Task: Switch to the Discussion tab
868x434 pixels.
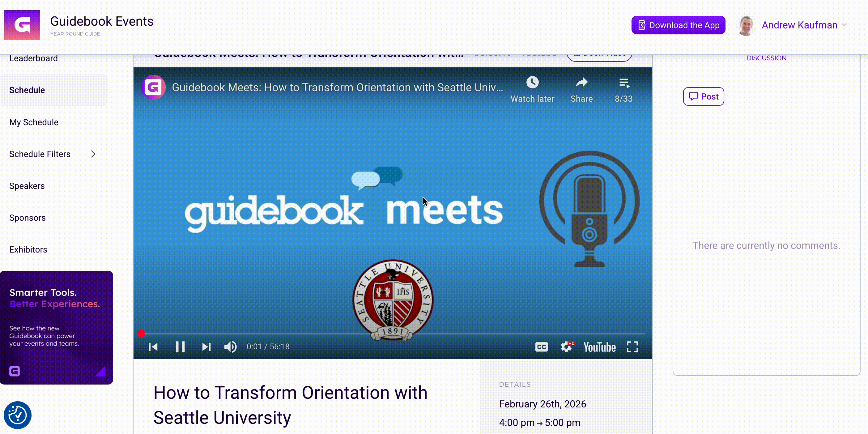Action: pyautogui.click(x=766, y=58)
